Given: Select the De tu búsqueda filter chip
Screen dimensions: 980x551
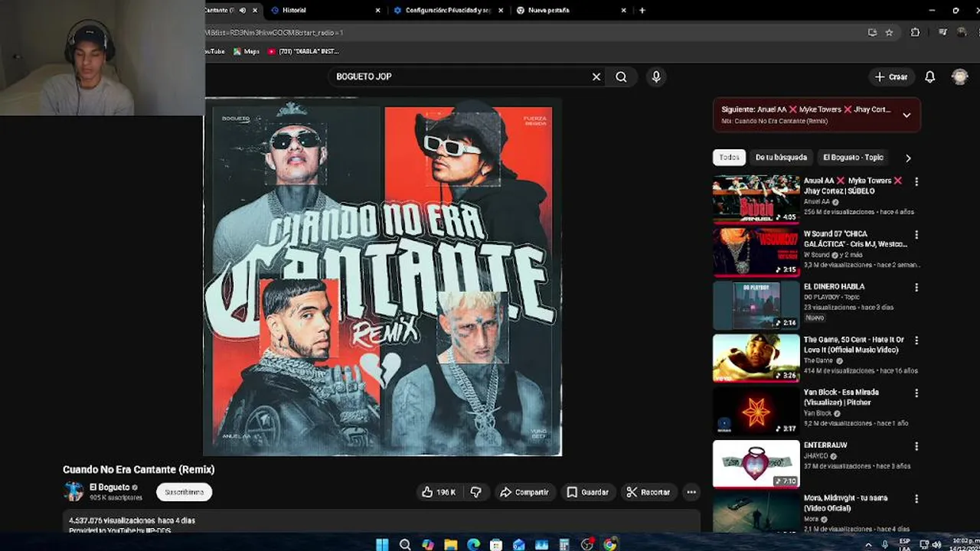Looking at the screenshot, I should [781, 157].
